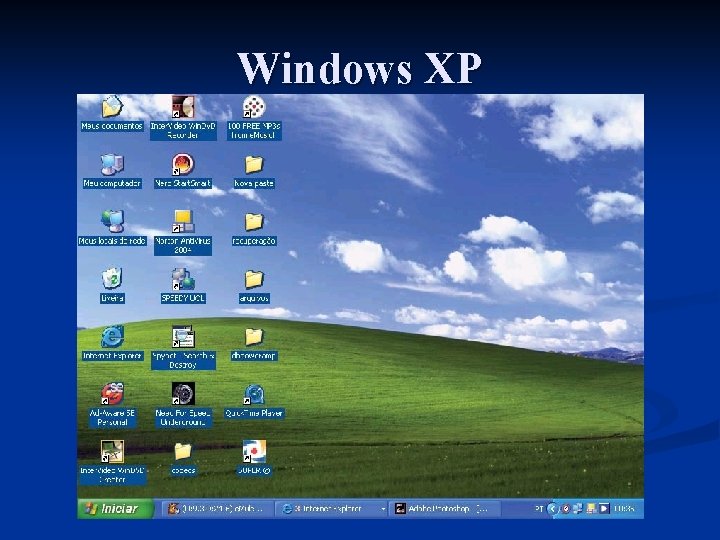Screen dimensions: 720x540
Task: Switch to Adobe Photoshop taskbar button
Action: coord(444,509)
